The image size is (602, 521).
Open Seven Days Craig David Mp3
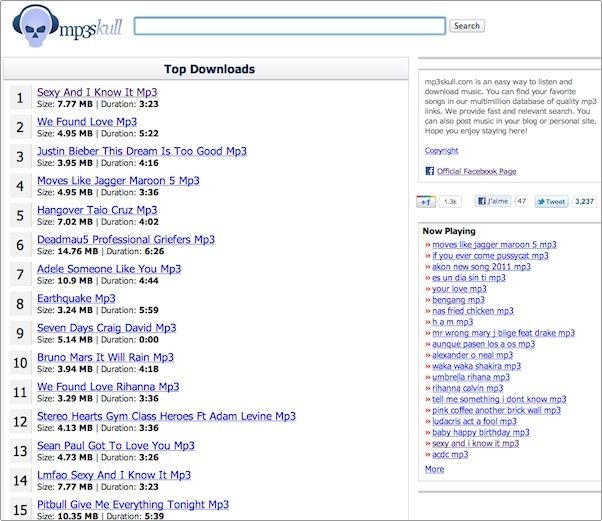point(106,328)
